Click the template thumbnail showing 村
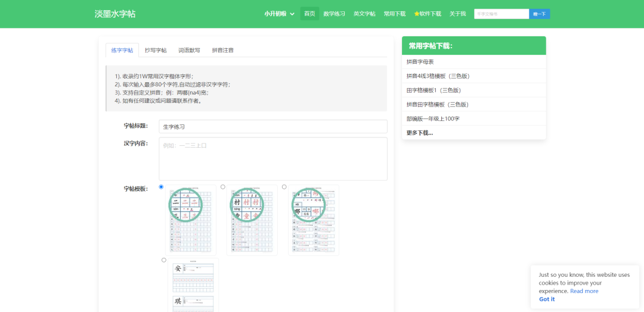Image resolution: width=644 pixels, height=312 pixels. [252, 220]
